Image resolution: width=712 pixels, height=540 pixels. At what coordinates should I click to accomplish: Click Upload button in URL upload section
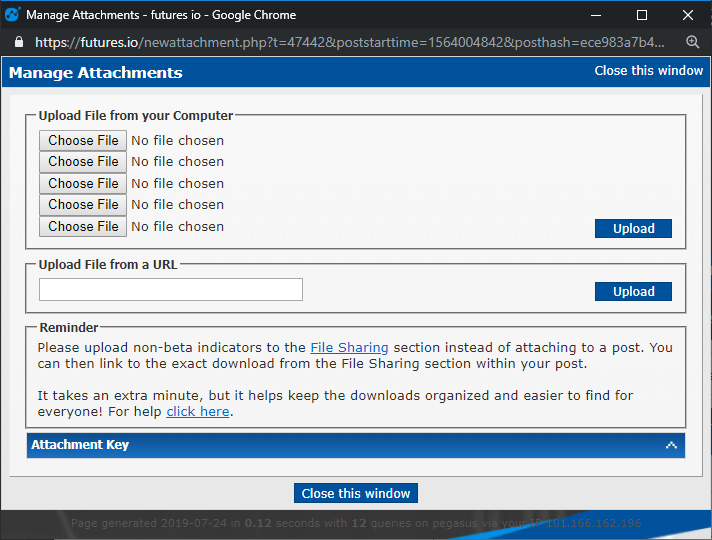pyautogui.click(x=633, y=292)
